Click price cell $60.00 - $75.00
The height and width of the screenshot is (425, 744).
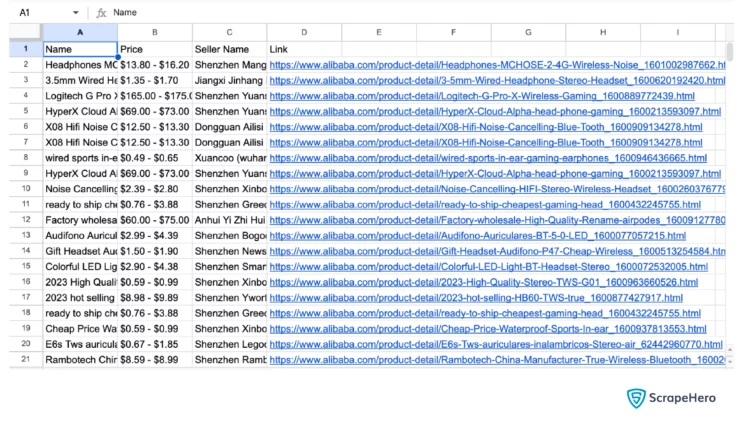(155, 220)
